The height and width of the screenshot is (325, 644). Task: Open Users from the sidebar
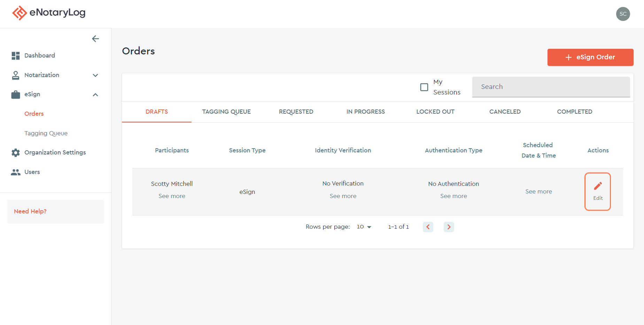pyautogui.click(x=32, y=172)
